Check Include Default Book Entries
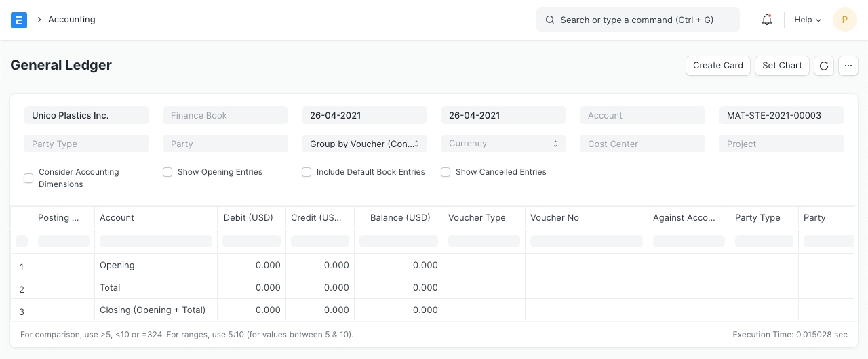The height and width of the screenshot is (359, 868). click(x=307, y=172)
